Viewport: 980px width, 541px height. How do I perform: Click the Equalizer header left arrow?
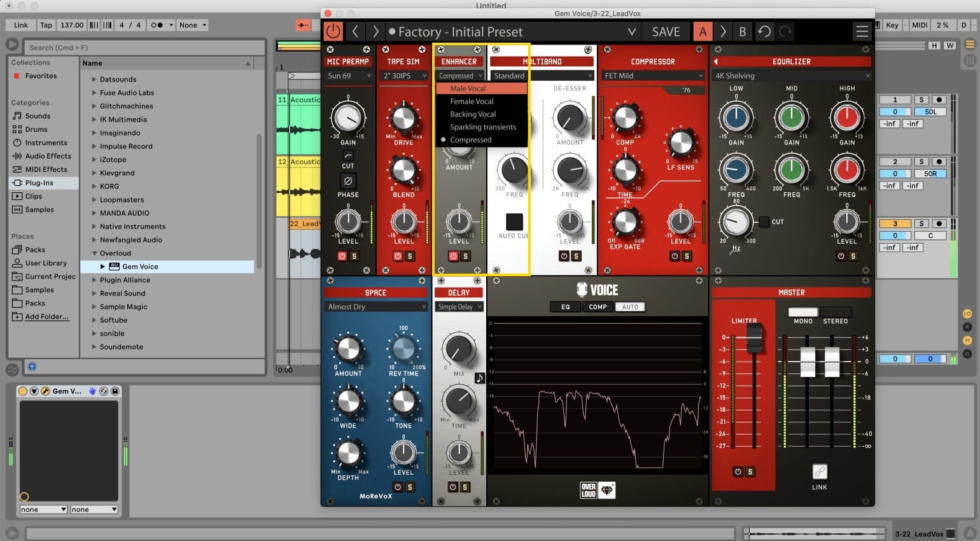click(x=716, y=62)
